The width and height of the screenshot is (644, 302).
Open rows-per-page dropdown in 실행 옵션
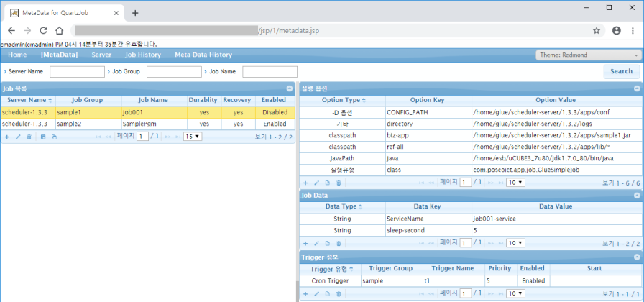pos(515,183)
